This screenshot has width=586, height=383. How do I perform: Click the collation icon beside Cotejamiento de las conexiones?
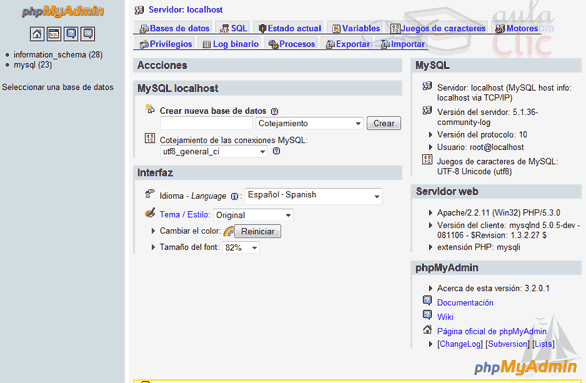coord(150,139)
